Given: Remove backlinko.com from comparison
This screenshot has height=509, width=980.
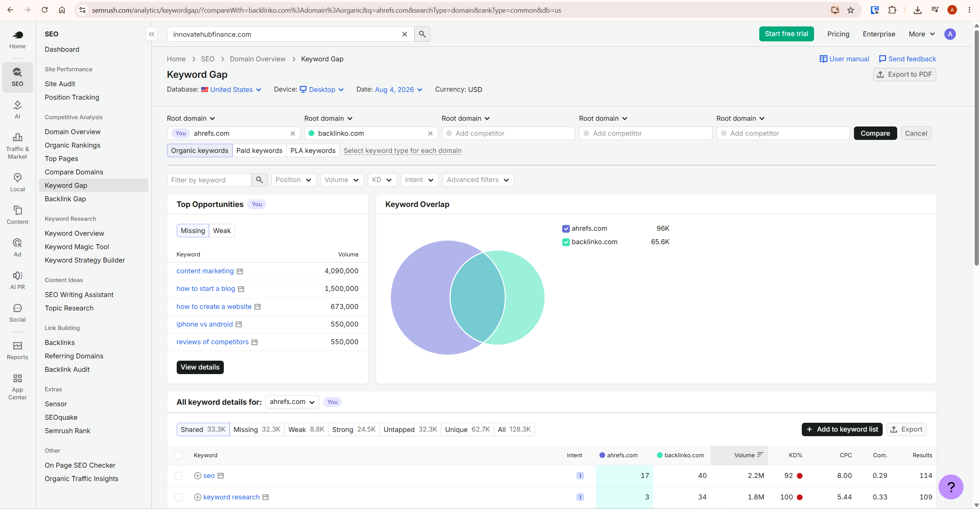Looking at the screenshot, I should 430,133.
